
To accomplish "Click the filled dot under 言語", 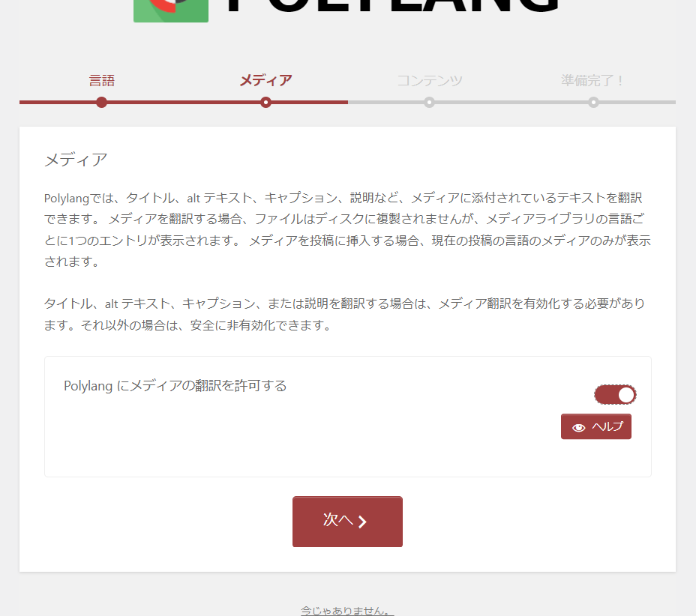I will (102, 103).
